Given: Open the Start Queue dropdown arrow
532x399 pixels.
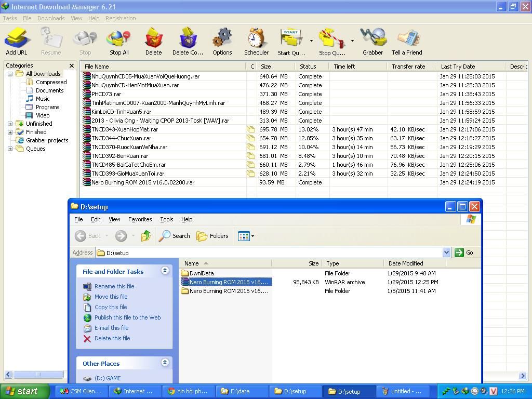Looking at the screenshot, I should coord(312,41).
